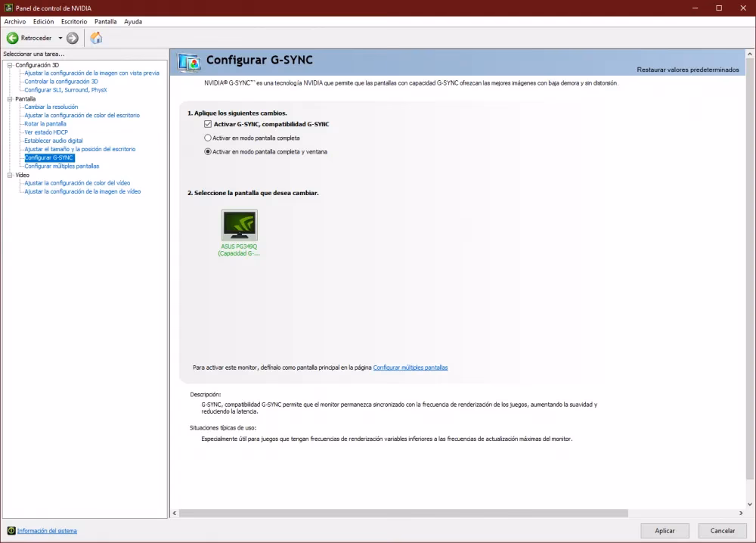Collapse the Pantalla tree node
Screen dimensions: 756x543
(x=9, y=99)
